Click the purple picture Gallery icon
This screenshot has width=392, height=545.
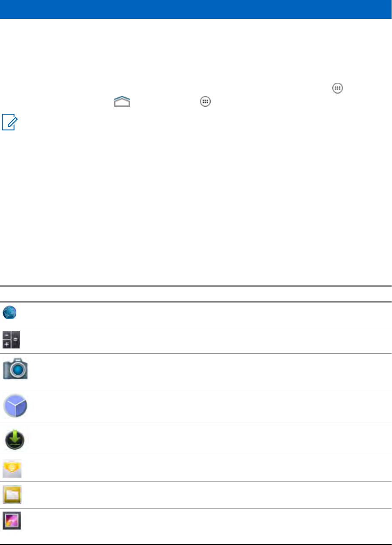pyautogui.click(x=12, y=521)
